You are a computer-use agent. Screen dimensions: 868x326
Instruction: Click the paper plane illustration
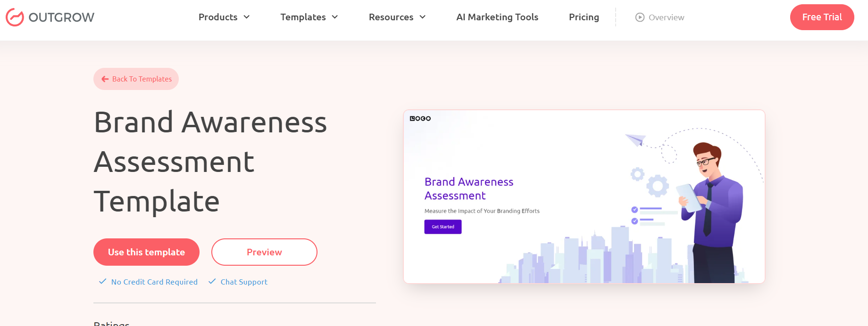pos(635,139)
